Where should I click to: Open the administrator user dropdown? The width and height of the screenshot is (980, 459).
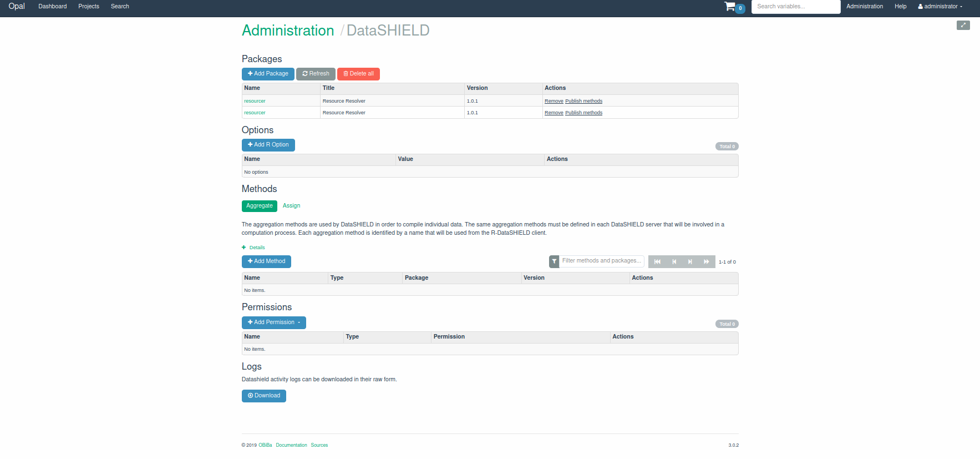(x=940, y=7)
